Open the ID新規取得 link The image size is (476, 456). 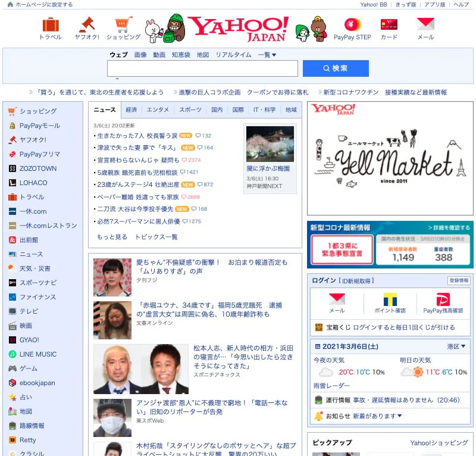356,281
